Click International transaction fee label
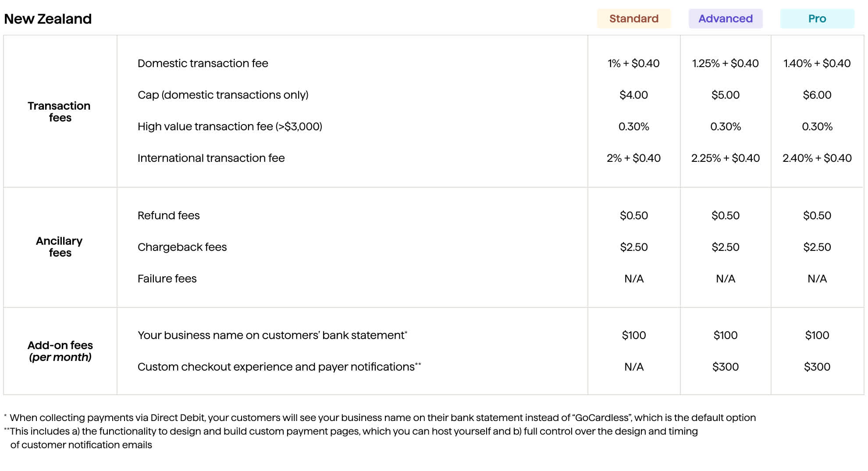This screenshot has width=868, height=471. [x=211, y=158]
